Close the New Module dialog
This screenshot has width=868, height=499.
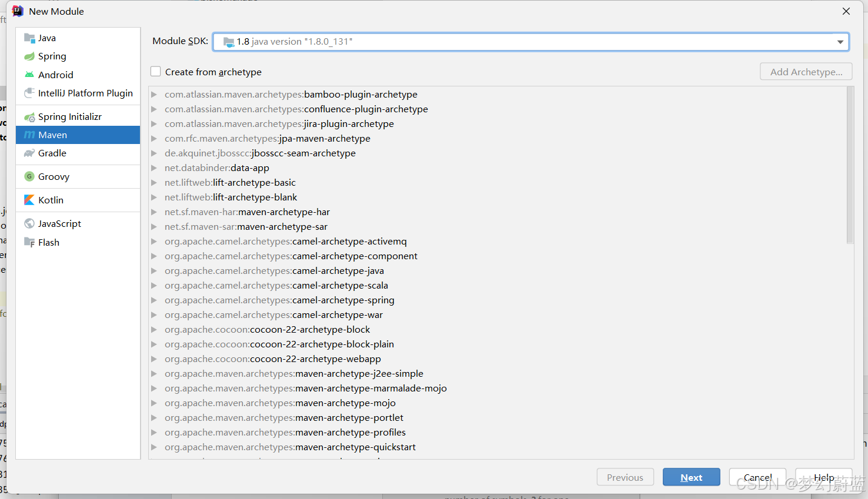click(846, 11)
